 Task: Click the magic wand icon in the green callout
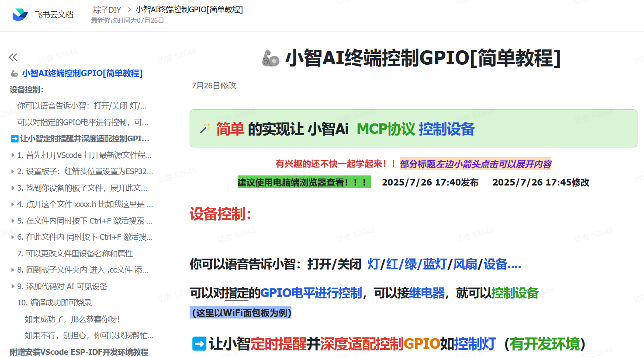point(205,129)
